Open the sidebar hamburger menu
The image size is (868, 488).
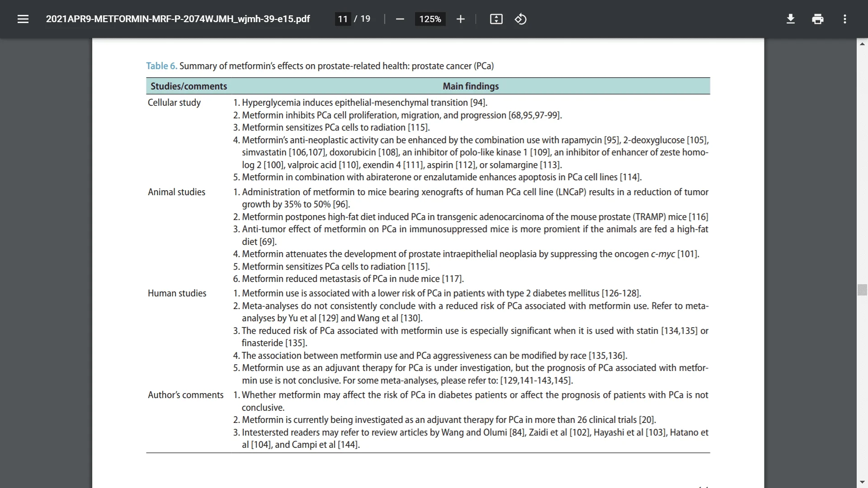click(x=23, y=19)
